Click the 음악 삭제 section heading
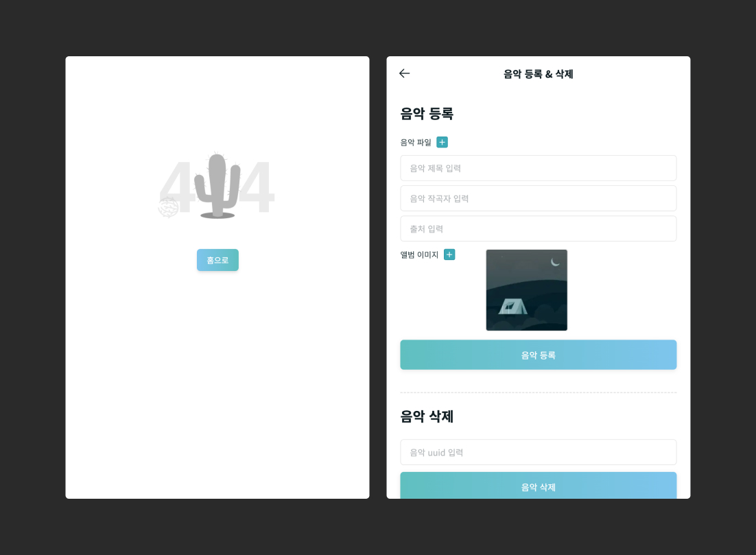The image size is (756, 555). pyautogui.click(x=427, y=416)
